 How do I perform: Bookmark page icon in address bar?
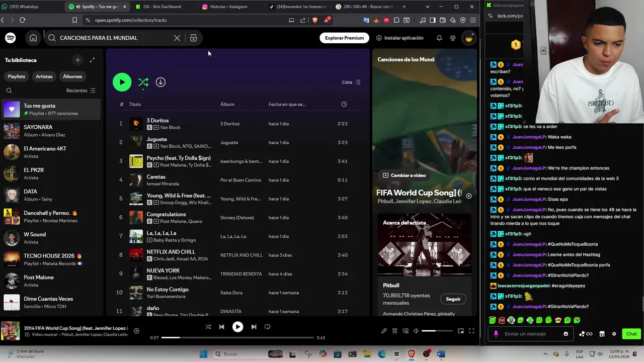tap(74, 20)
